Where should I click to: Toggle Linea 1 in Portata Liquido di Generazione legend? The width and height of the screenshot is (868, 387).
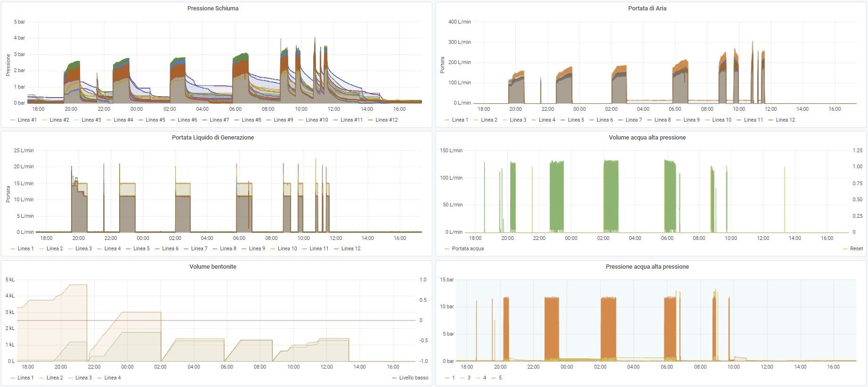[x=25, y=248]
